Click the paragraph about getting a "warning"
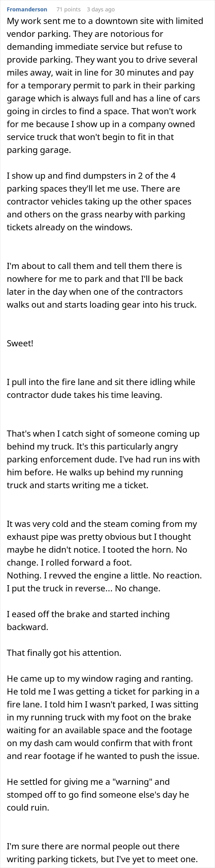 point(98,795)
